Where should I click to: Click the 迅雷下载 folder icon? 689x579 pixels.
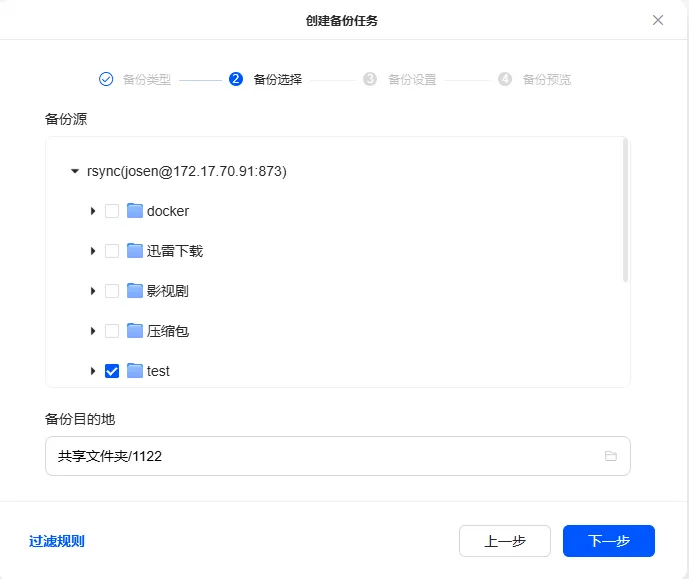(135, 251)
